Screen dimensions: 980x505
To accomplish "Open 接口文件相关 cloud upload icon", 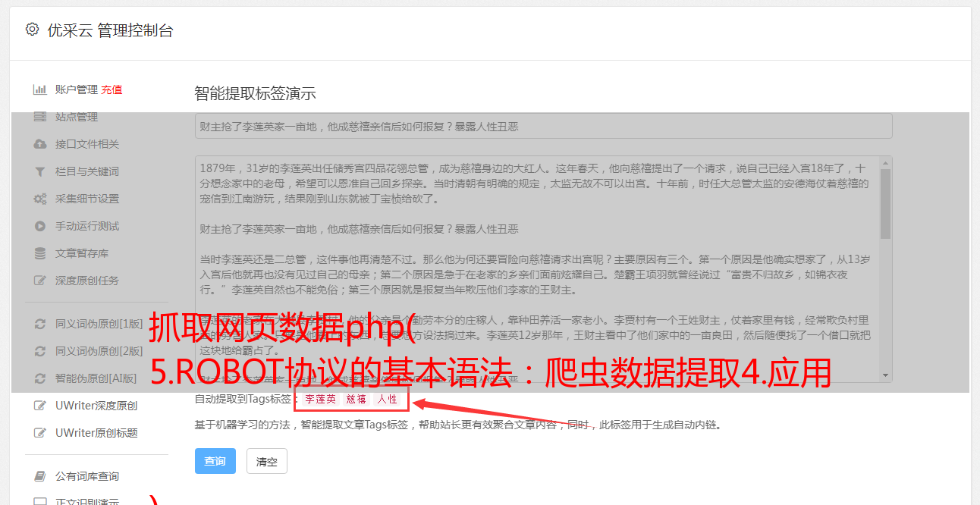I will [x=40, y=144].
